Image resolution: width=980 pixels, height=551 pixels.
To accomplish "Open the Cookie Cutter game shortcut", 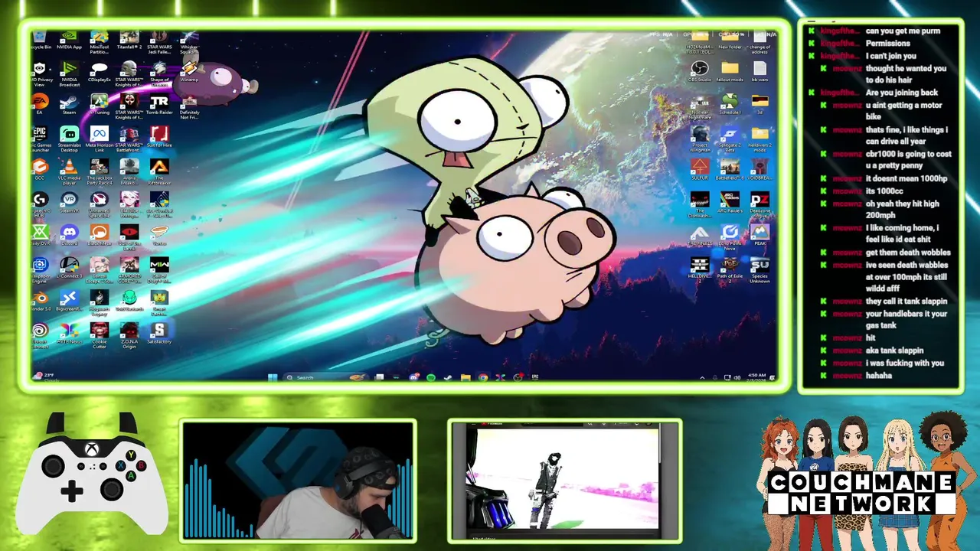I will point(99,335).
